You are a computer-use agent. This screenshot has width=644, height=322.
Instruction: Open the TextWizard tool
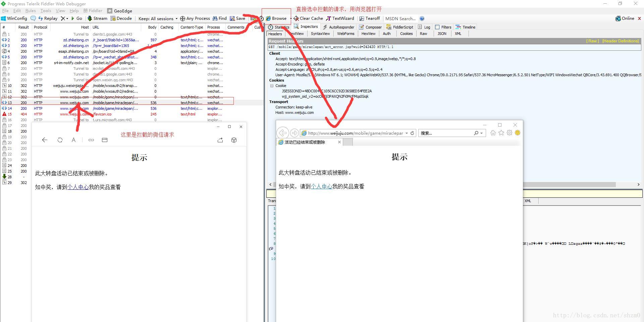[x=340, y=18]
